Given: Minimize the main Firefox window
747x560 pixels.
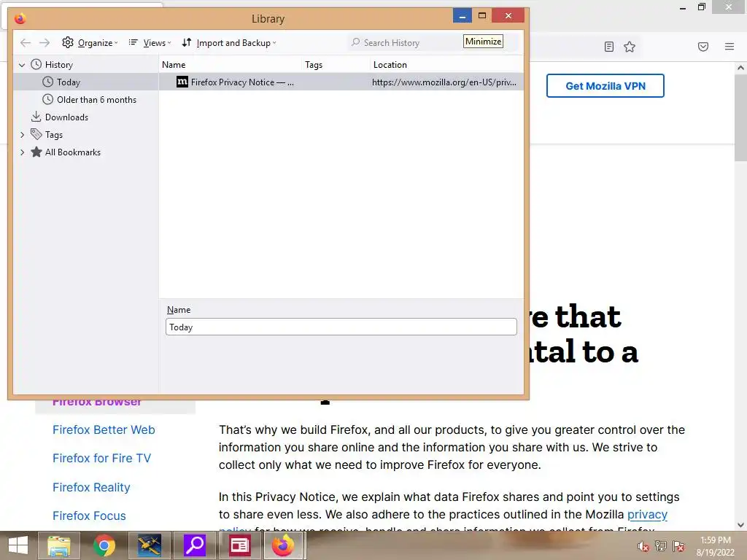Looking at the screenshot, I should click(x=683, y=7).
